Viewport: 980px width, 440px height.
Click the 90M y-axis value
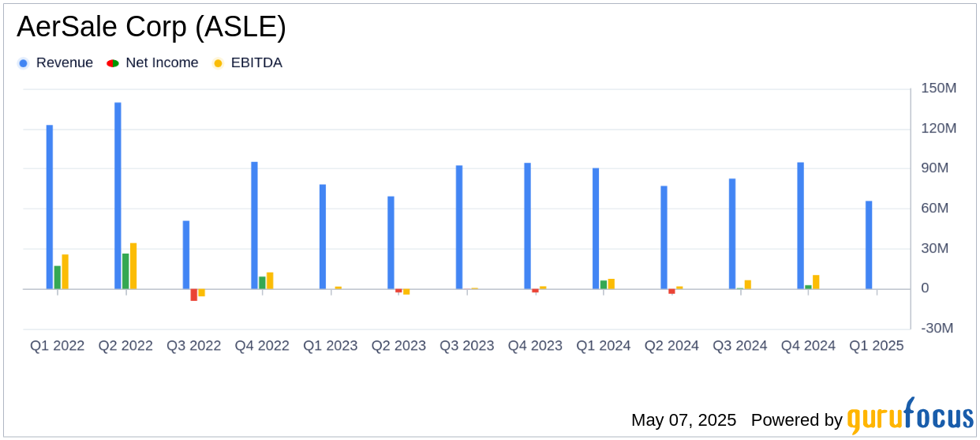[935, 168]
